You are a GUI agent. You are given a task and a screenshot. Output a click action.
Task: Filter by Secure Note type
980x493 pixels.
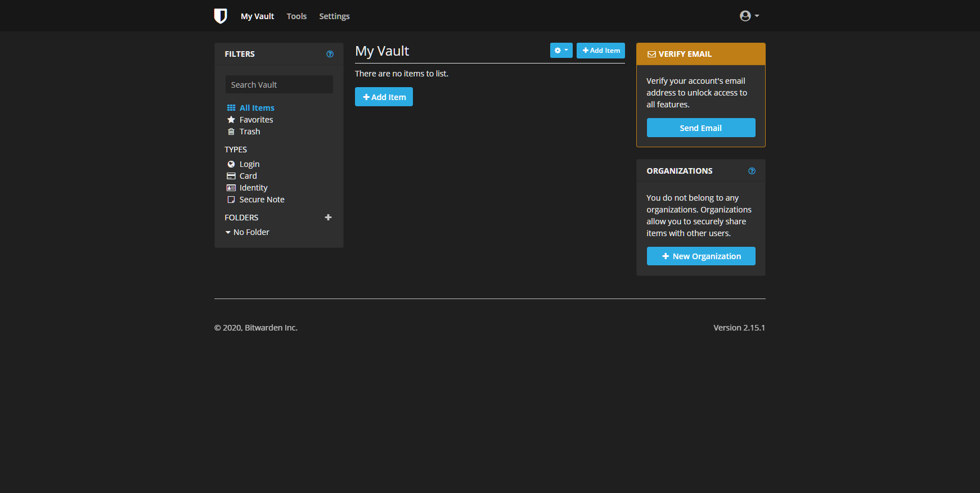click(262, 200)
